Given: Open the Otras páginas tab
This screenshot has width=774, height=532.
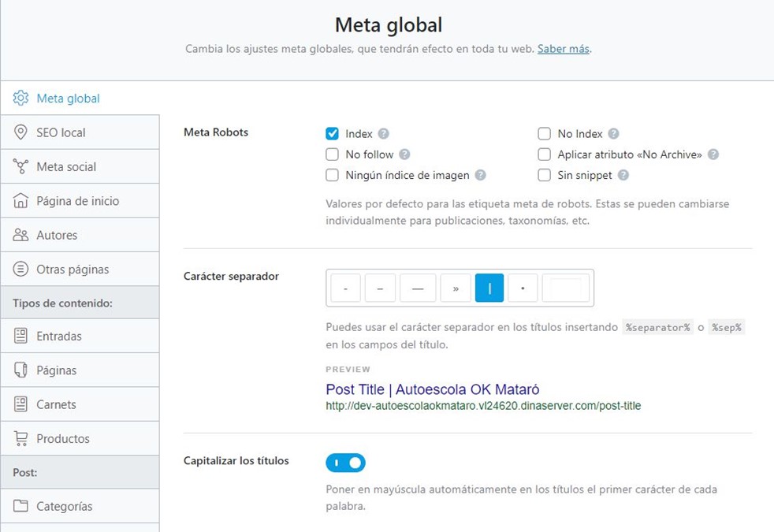Looking at the screenshot, I should pos(73,270).
